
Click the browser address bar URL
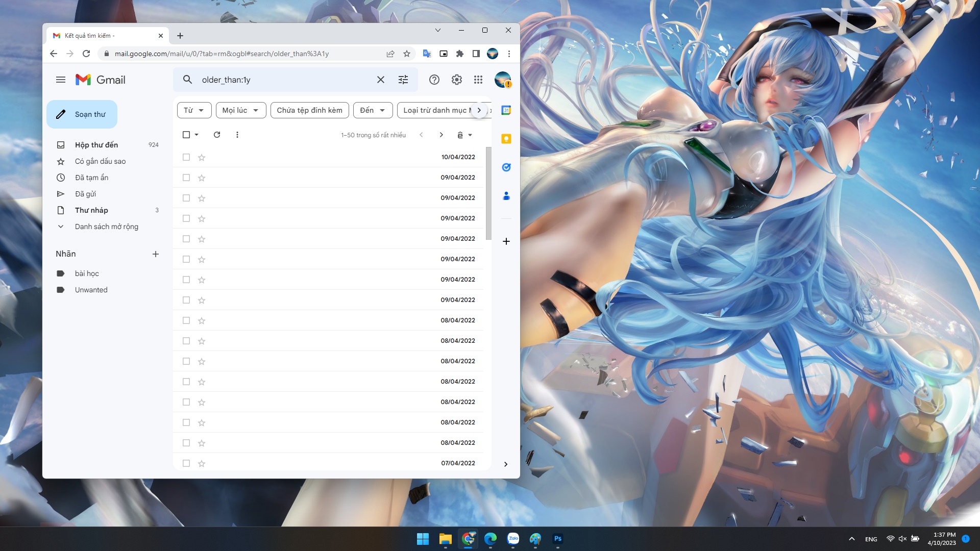(x=222, y=54)
